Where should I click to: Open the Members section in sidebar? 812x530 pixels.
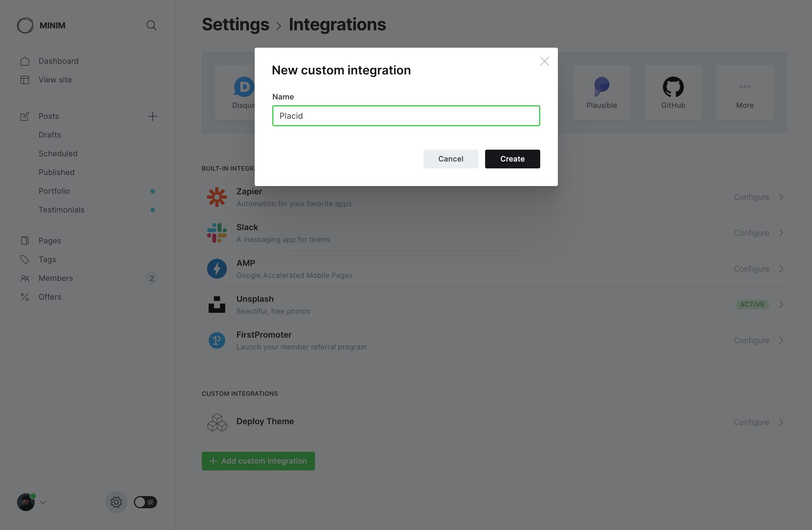[x=56, y=278]
